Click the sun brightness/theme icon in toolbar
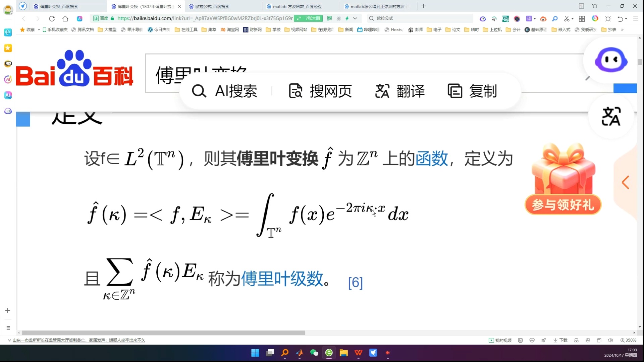 pos(608,18)
